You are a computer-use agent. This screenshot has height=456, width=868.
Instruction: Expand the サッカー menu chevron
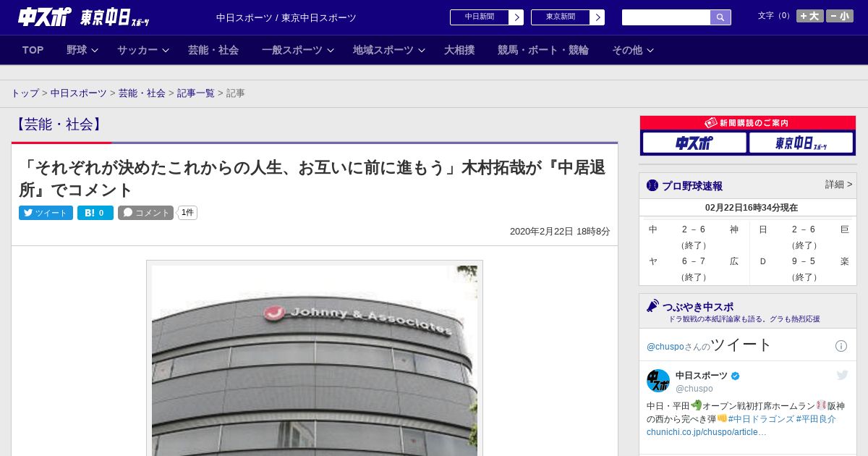166,51
